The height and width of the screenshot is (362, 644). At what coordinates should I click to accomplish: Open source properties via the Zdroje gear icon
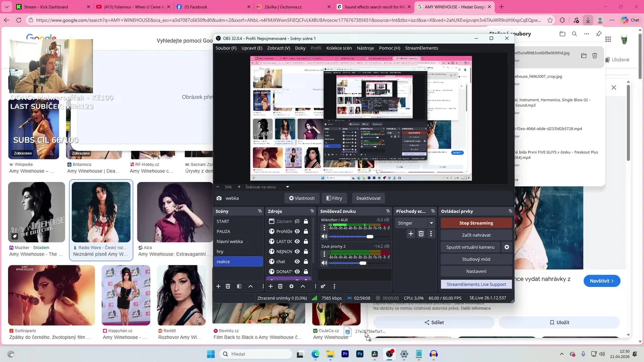click(x=291, y=286)
